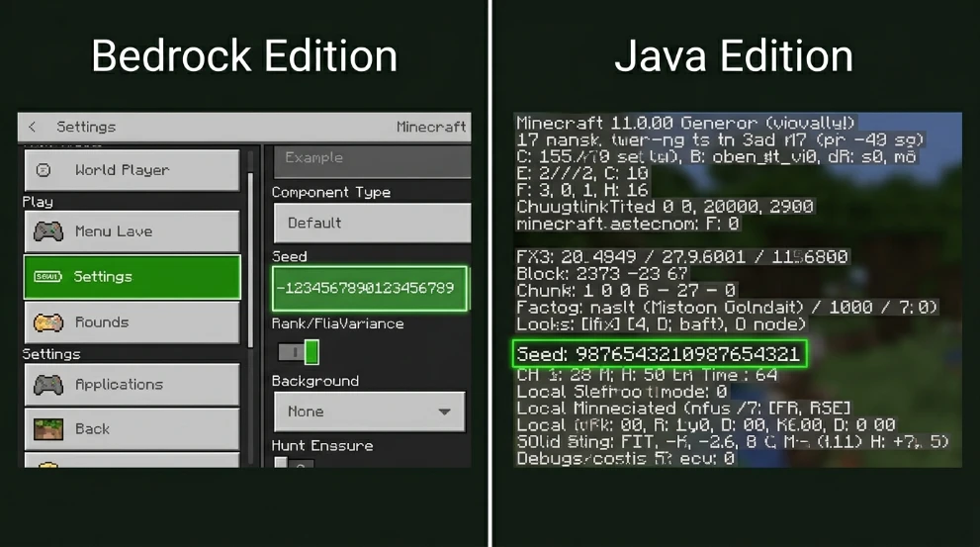This screenshot has width=980, height=547.
Task: Click the Applications controller icon
Action: (48, 385)
